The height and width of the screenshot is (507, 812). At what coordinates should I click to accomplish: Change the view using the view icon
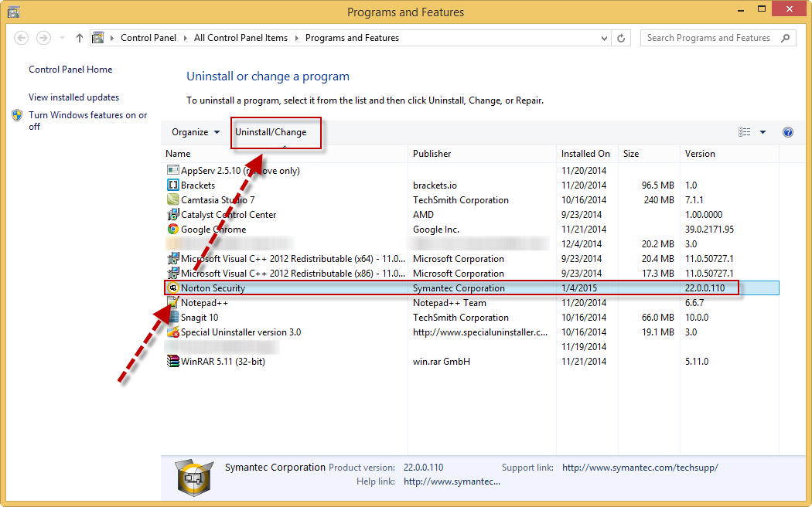pyautogui.click(x=744, y=132)
